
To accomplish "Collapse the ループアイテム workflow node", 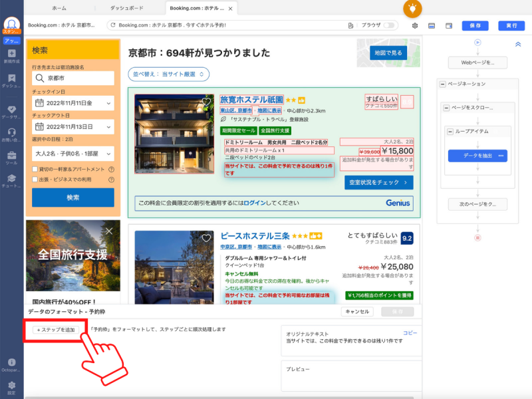I will 450,132.
